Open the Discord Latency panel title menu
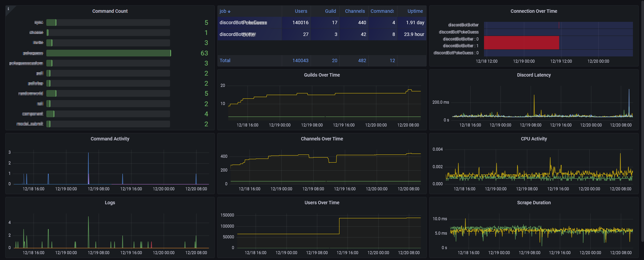Screen dimensions: 644x260 (x=534, y=75)
